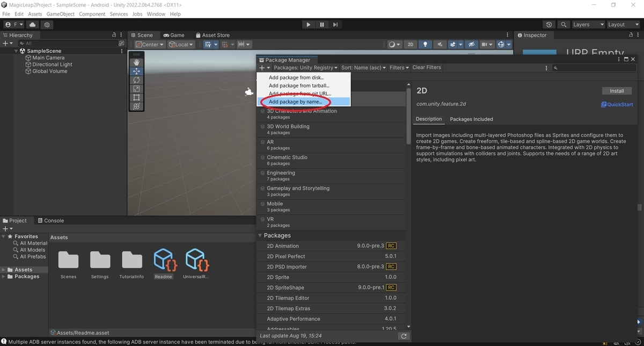Select the Scale tool in Scene
Image resolution: width=644 pixels, height=346 pixels.
click(136, 89)
